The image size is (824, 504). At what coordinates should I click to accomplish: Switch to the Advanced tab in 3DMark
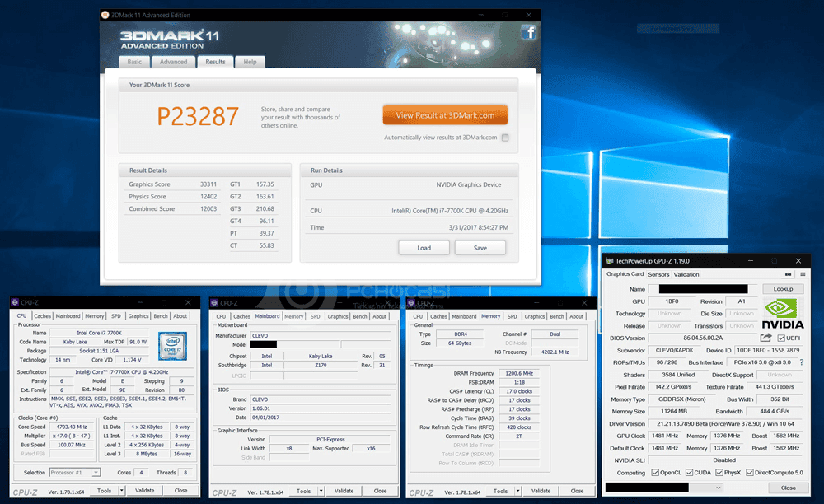pyautogui.click(x=173, y=62)
